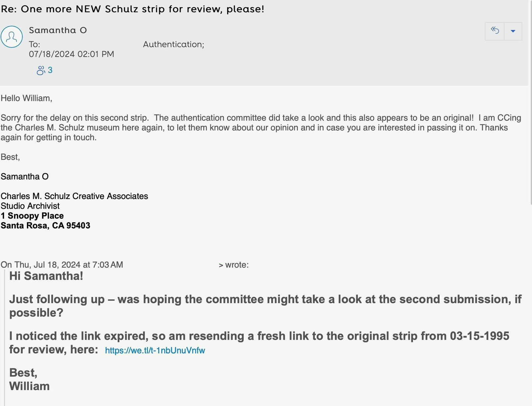This screenshot has height=406, width=532.
Task: Click the "To:" label in header
Action: tap(34, 44)
